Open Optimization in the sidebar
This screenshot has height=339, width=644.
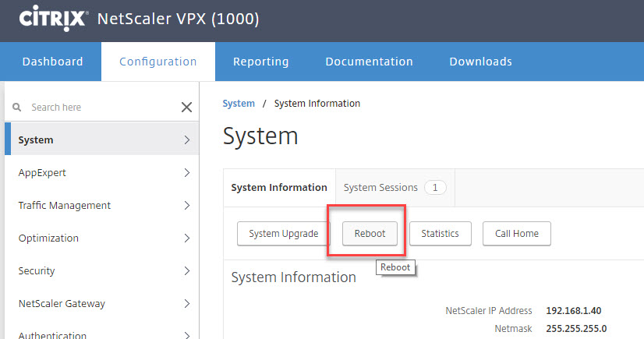(x=102, y=238)
